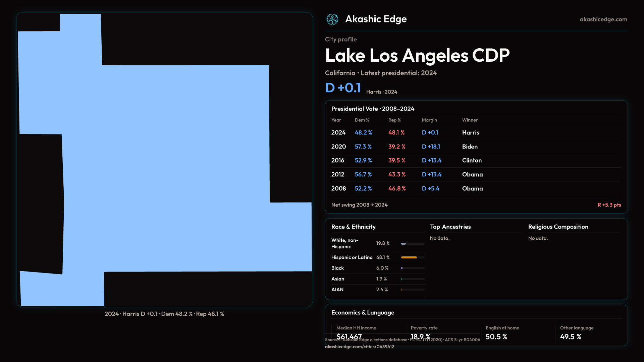Click the akashicedge.com/cities/0639612 URL
The image size is (644, 362).
359,347
